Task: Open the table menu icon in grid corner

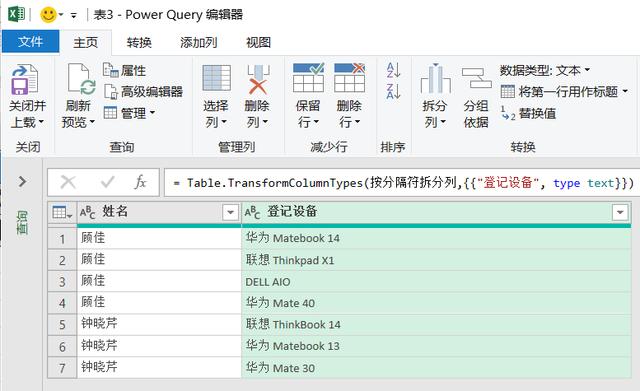Action: click(x=62, y=212)
